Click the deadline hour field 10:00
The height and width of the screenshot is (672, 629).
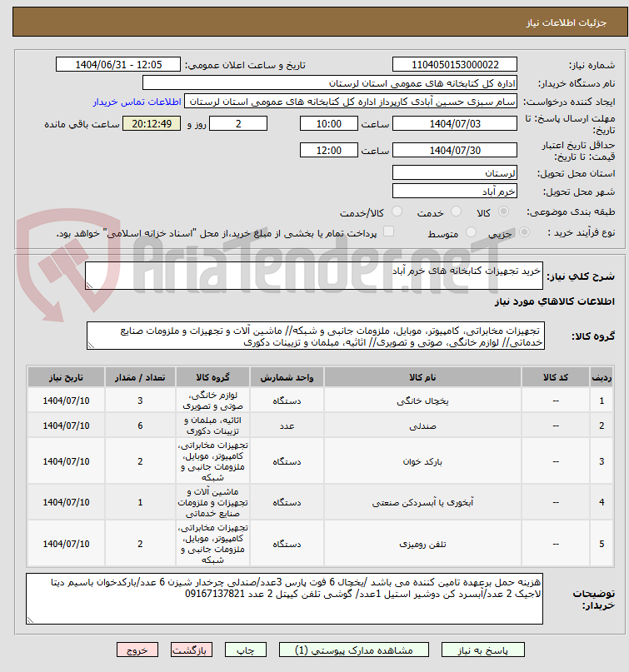329,124
